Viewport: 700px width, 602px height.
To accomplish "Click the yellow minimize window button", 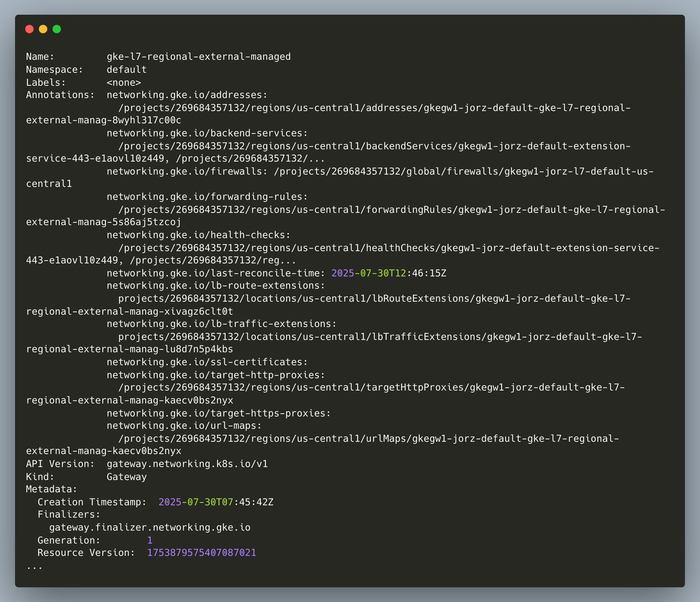I will point(43,29).
